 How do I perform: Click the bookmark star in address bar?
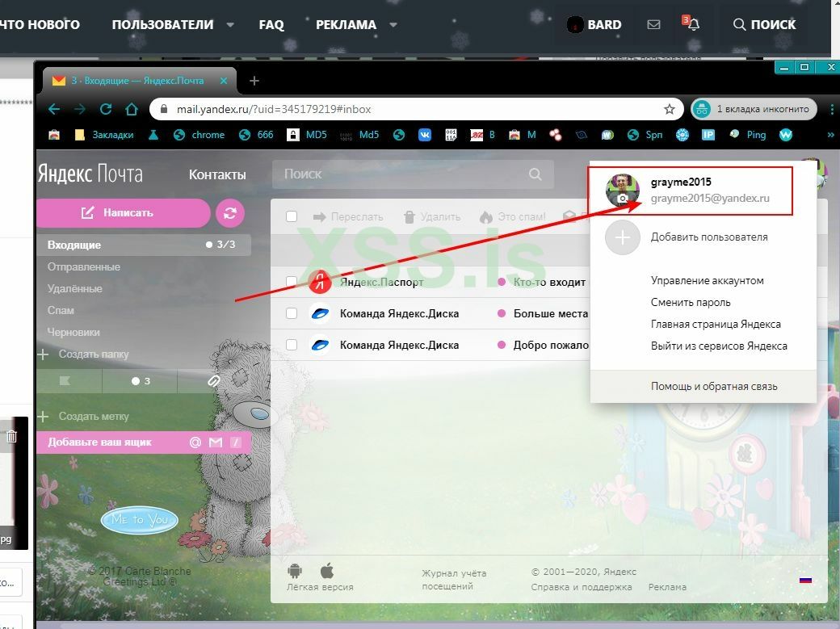[x=669, y=109]
